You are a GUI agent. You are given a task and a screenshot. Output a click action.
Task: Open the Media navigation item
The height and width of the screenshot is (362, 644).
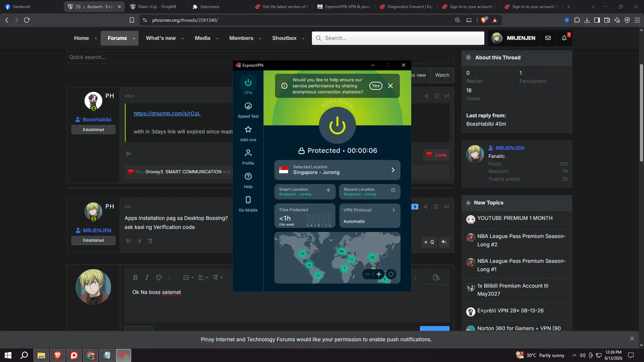203,38
